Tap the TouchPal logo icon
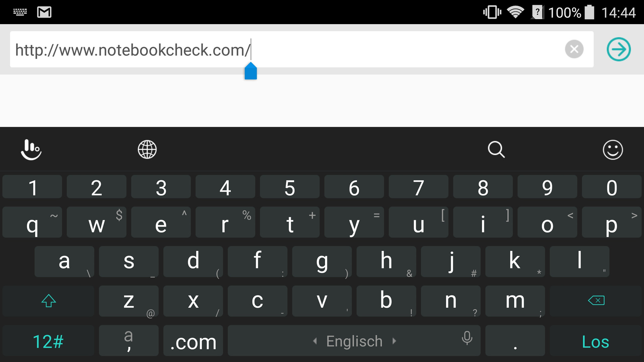 (31, 149)
